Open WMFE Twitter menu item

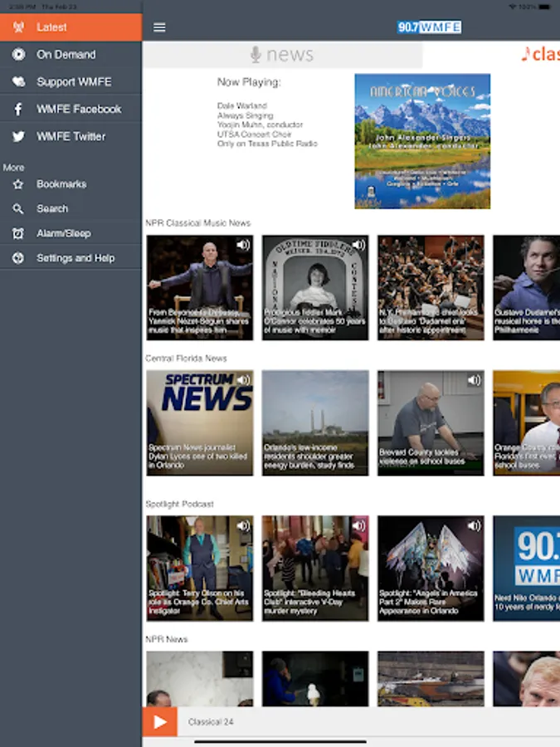[71, 136]
